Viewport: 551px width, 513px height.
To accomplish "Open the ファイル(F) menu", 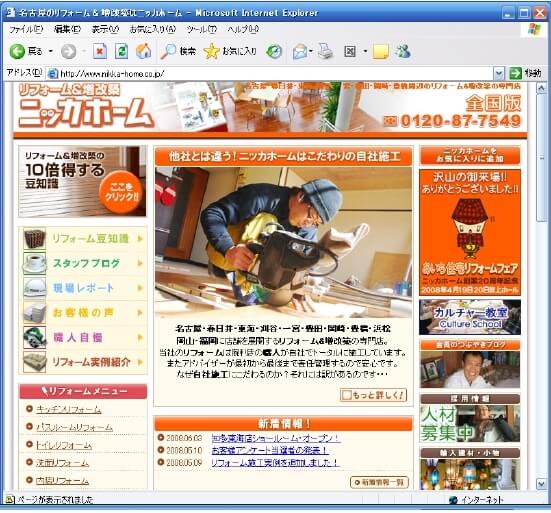I will (x=26, y=30).
